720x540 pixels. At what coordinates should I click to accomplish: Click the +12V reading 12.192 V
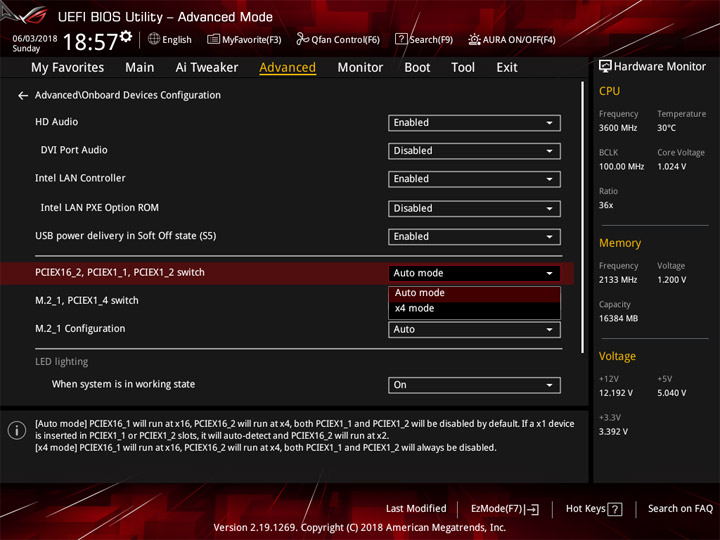[x=616, y=394]
